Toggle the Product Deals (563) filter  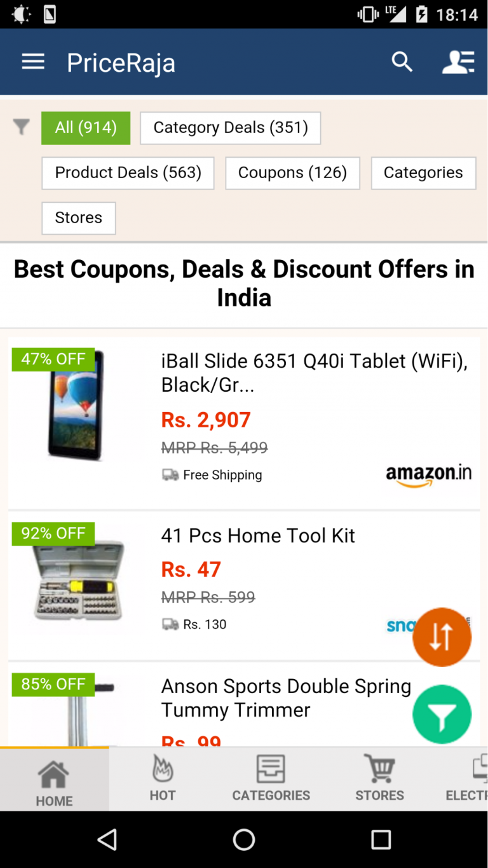click(x=128, y=173)
